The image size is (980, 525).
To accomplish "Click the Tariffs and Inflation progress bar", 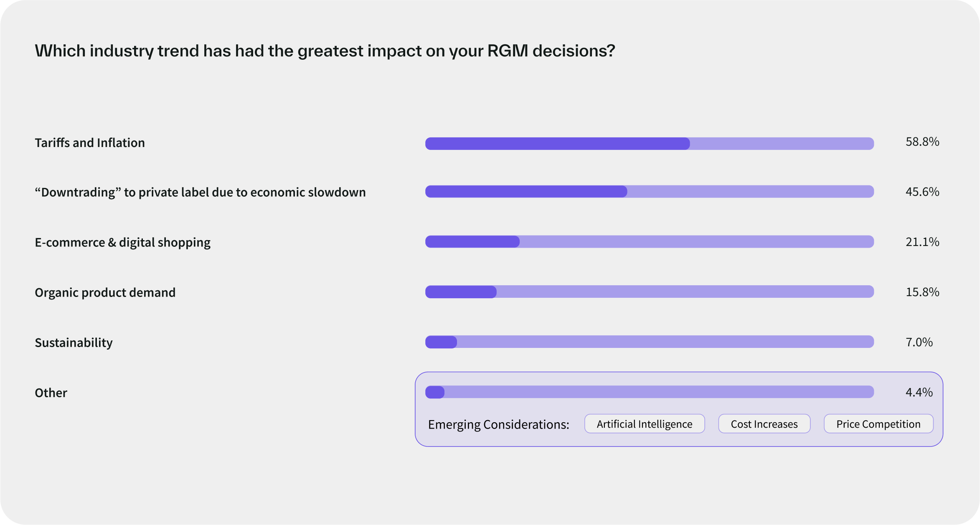I will point(649,144).
